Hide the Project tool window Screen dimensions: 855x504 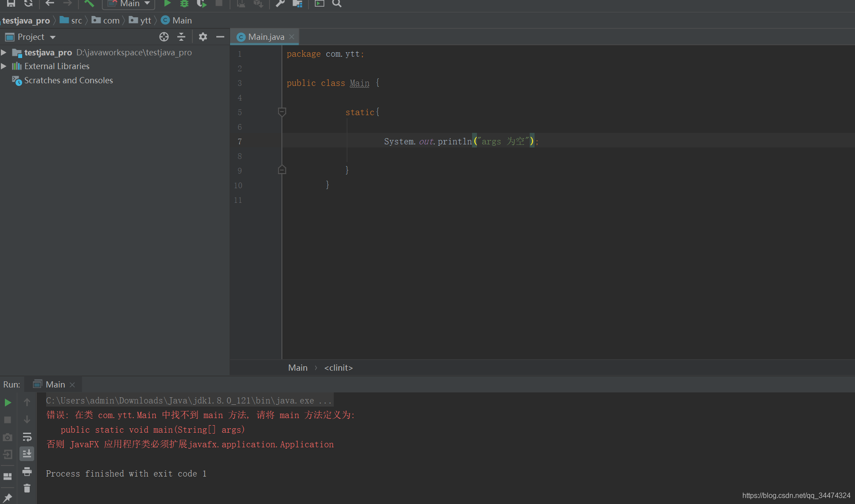click(x=220, y=37)
